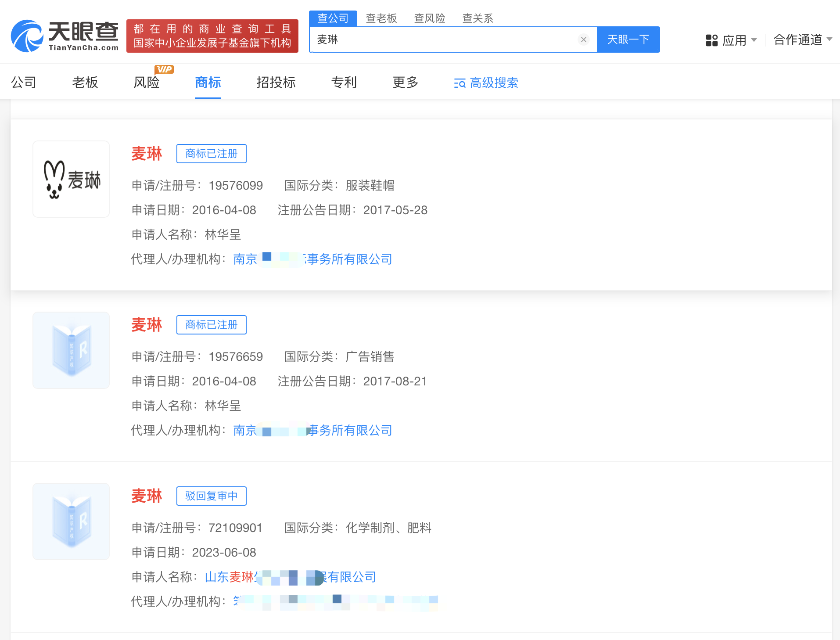Open agent link in 19576099 result
Viewport: 840px width, 640px height.
pos(313,259)
